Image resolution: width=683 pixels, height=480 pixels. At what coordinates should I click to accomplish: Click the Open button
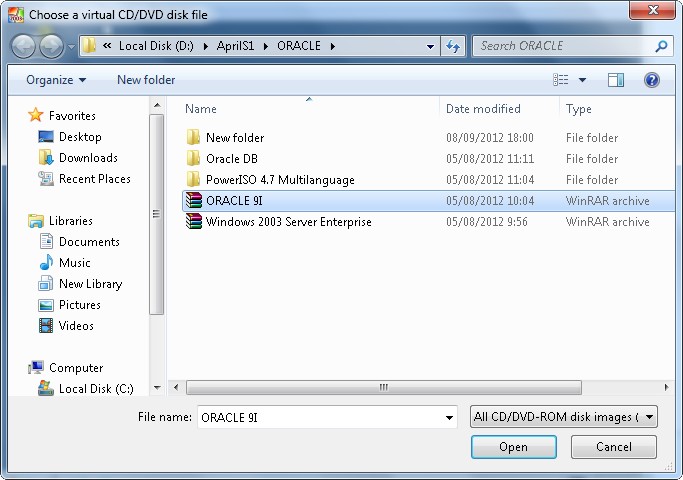coord(514,447)
